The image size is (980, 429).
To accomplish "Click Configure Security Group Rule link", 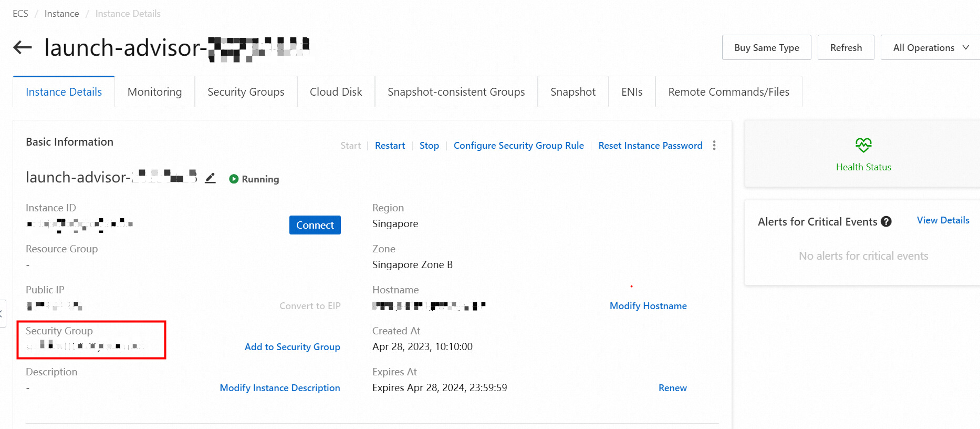I will pyautogui.click(x=518, y=146).
